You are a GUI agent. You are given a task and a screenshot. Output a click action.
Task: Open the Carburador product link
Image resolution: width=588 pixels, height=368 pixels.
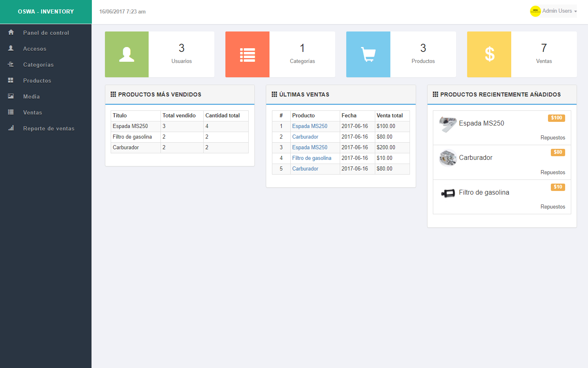(305, 137)
